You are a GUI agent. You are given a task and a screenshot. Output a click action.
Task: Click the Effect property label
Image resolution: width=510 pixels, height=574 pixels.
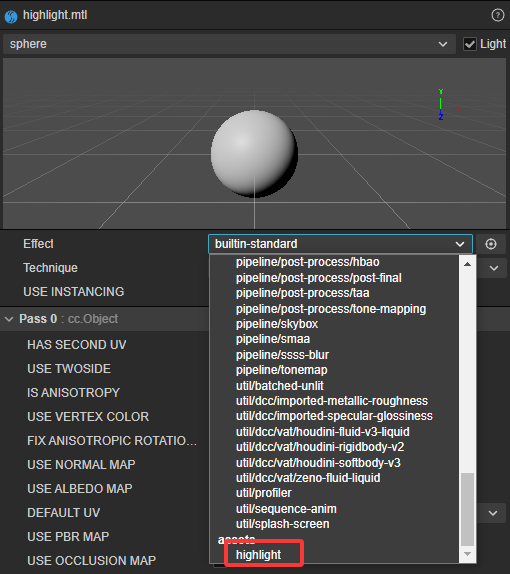tap(38, 244)
